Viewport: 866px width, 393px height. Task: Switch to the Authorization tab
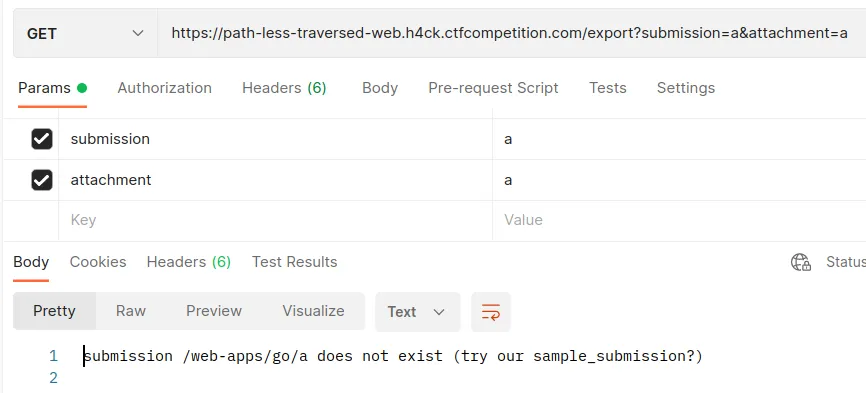pyautogui.click(x=165, y=88)
